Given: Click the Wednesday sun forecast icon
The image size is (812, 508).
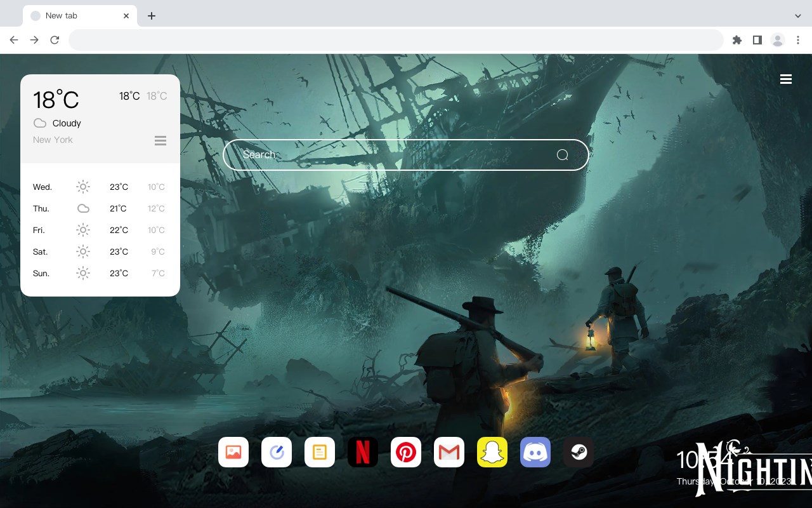Looking at the screenshot, I should click(x=83, y=187).
